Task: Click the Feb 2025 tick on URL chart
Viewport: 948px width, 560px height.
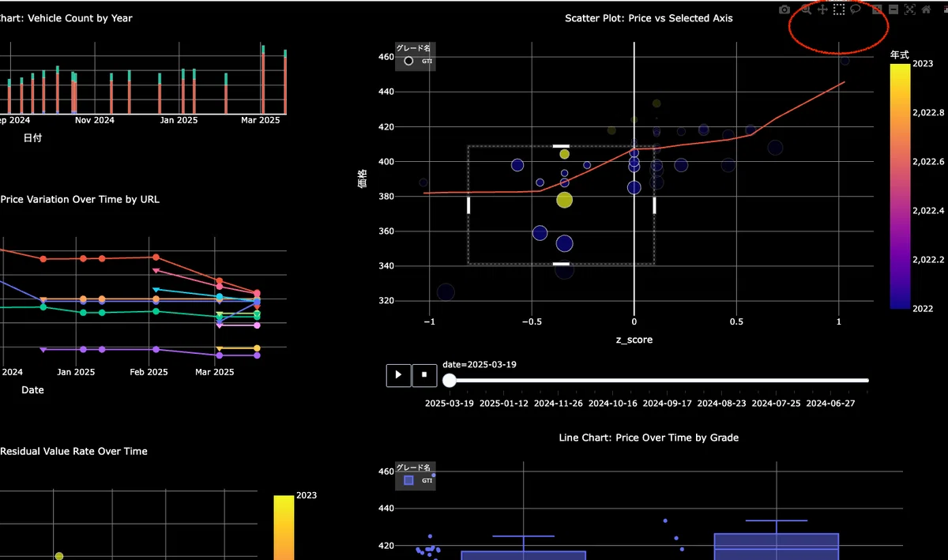Action: point(149,371)
